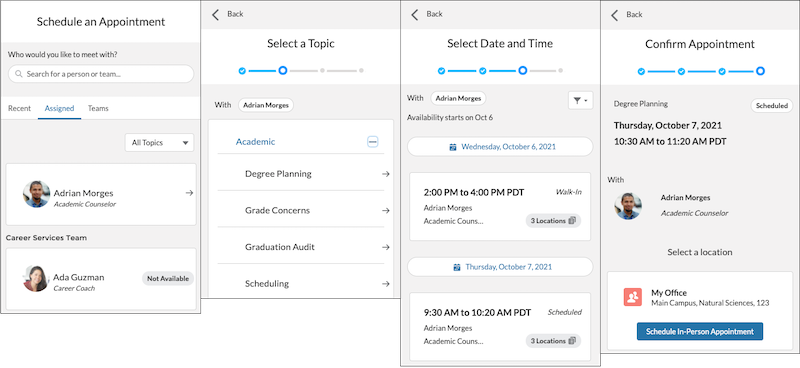Click Degree Planning label on Confirm Appointment
This screenshot has height=368, width=800.
coord(641,104)
